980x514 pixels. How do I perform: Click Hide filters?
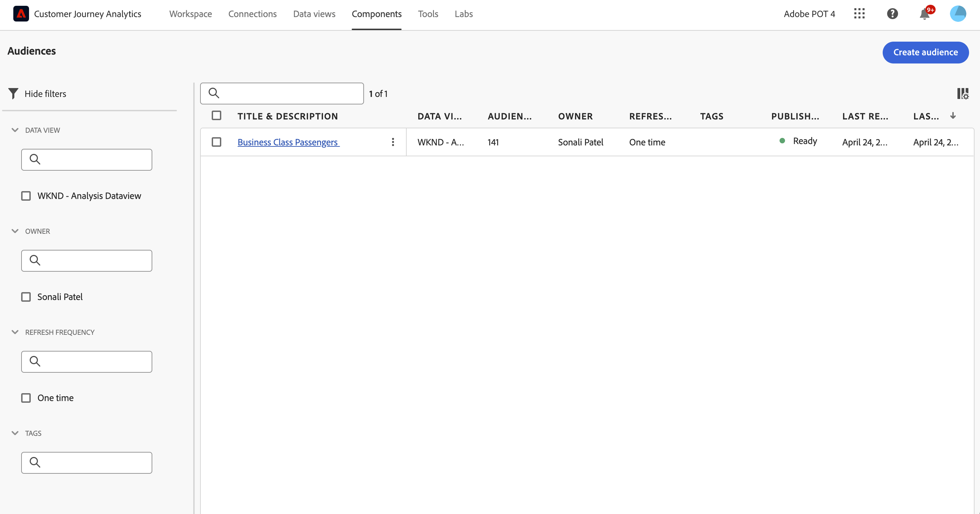tap(45, 94)
